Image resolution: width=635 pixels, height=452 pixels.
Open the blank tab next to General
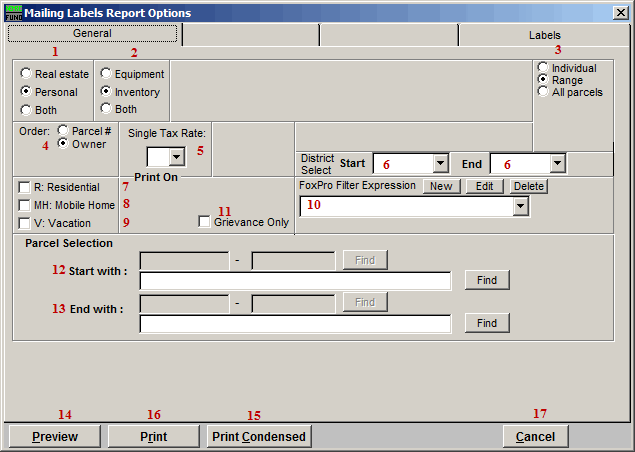[251, 35]
